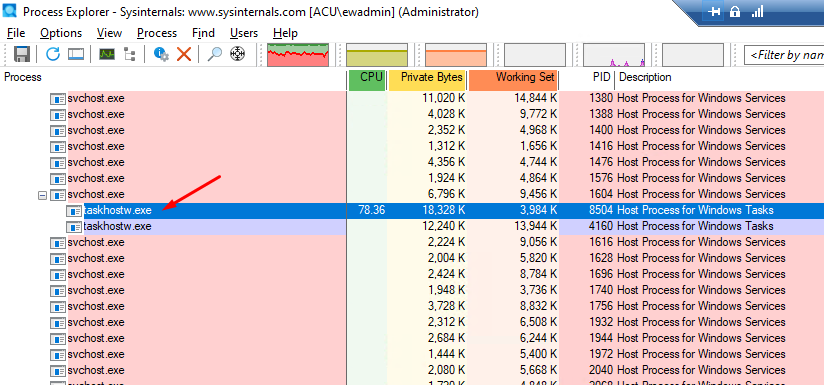The image size is (824, 385).
Task: Click the lock icon in remote session bar
Action: pos(735,12)
